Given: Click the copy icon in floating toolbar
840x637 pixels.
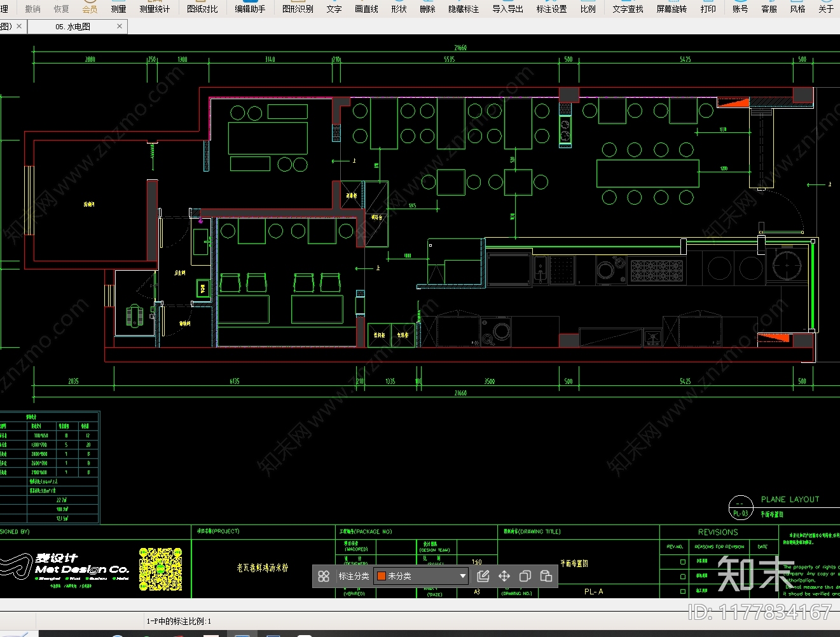Looking at the screenshot, I should tap(525, 576).
